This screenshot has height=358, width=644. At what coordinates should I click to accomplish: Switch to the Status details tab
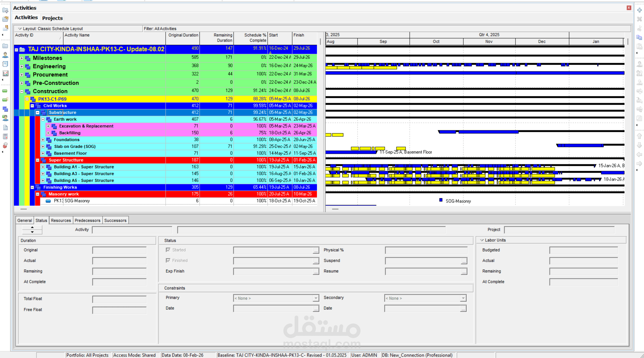pos(41,220)
